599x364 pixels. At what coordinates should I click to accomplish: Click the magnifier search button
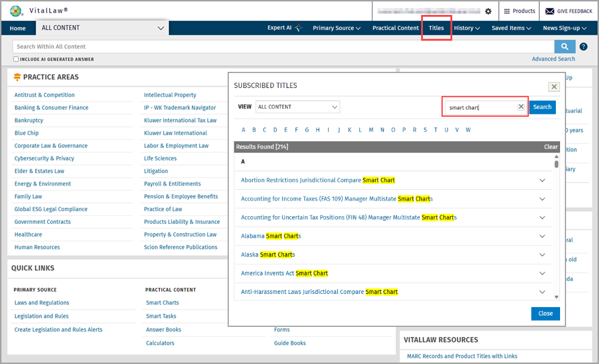point(565,47)
